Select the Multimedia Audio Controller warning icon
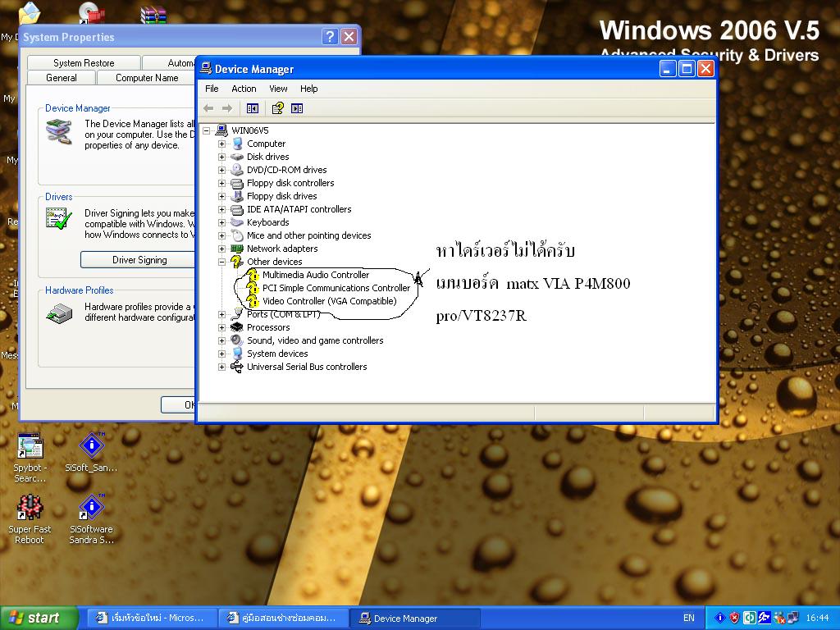The height and width of the screenshot is (630, 840). tap(253, 275)
